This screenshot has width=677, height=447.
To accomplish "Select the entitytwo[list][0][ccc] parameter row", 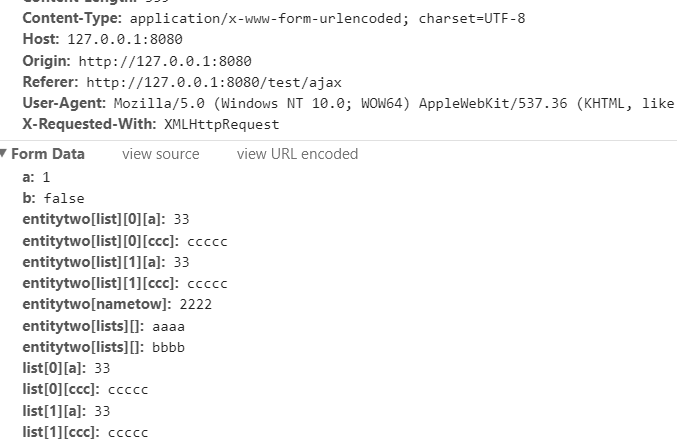I will point(125,241).
